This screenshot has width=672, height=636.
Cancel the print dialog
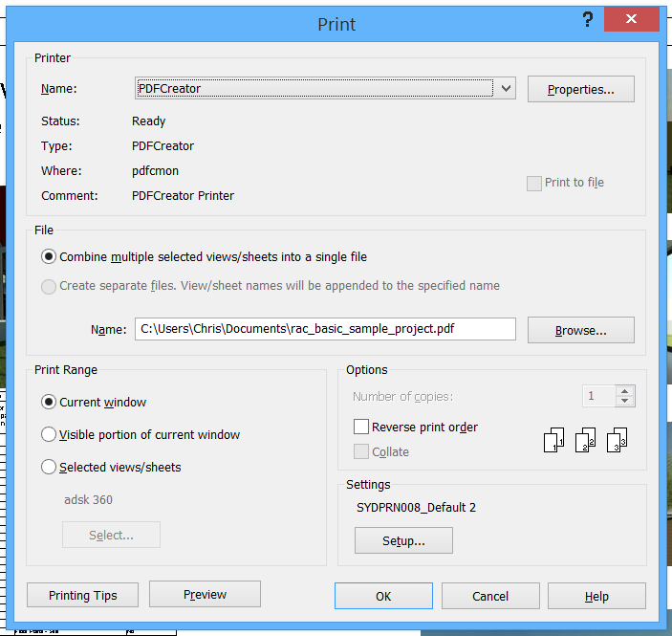click(490, 596)
